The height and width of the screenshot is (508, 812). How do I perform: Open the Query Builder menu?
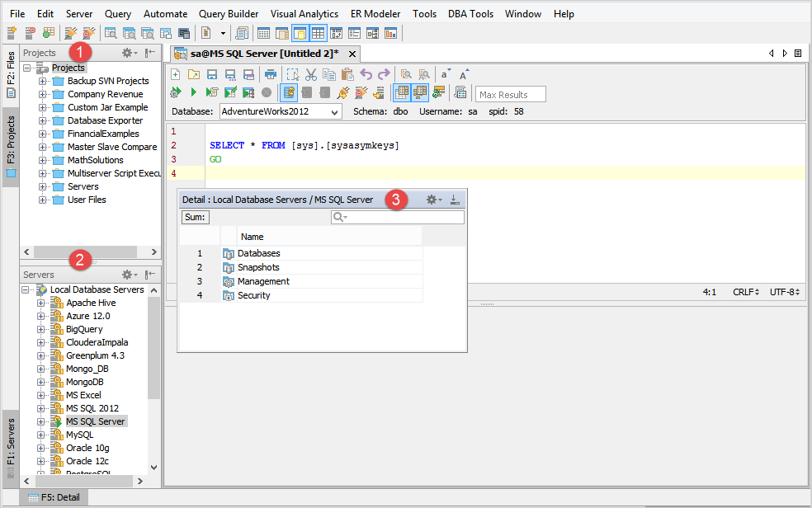pyautogui.click(x=229, y=14)
